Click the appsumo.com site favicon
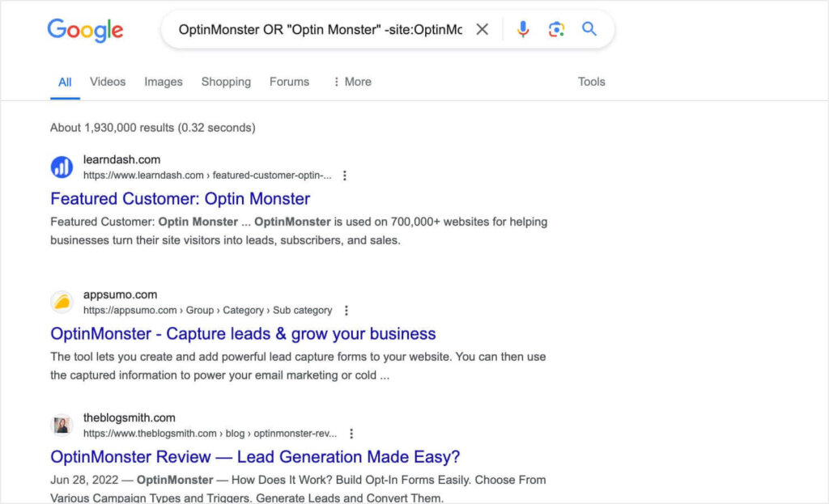Screen dimensions: 829x504 click(62, 301)
